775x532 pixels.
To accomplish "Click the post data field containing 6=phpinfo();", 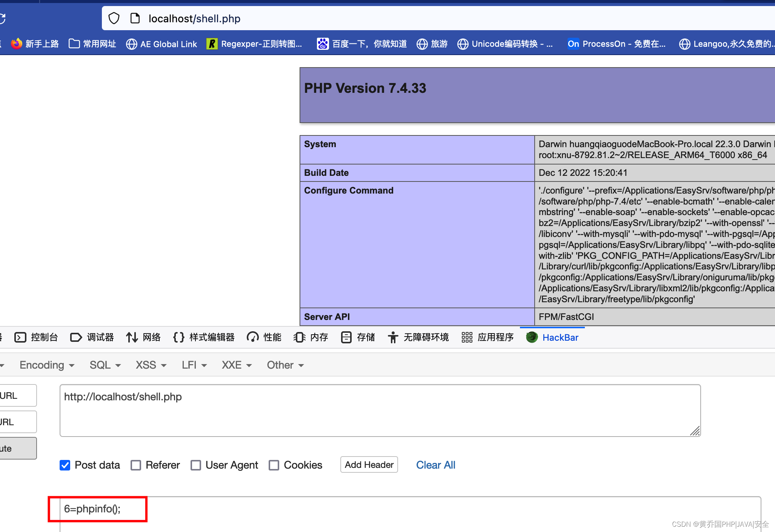I will [x=410, y=514].
